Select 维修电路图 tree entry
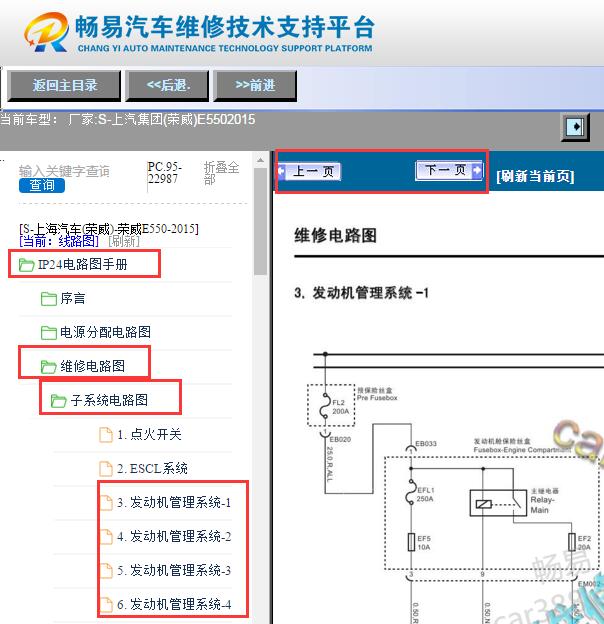This screenshot has width=604, height=624. coord(92,366)
